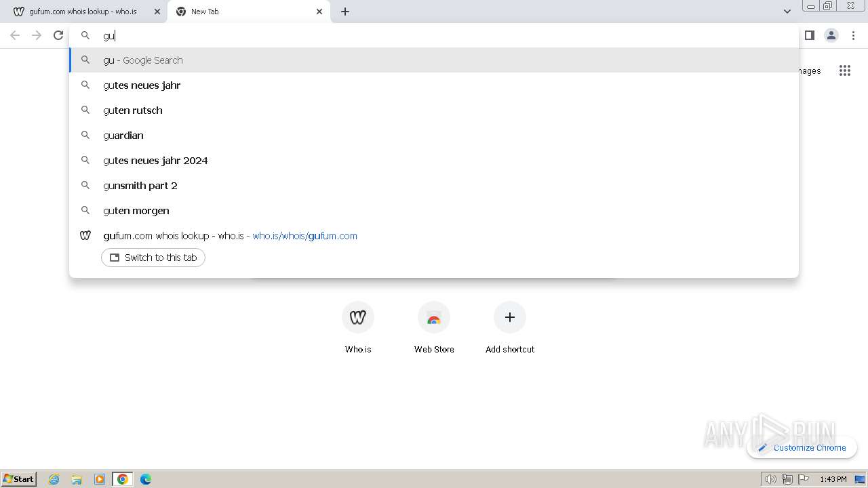This screenshot has width=868, height=488.
Task: Click the address bar containing 'gu'
Action: [x=434, y=35]
